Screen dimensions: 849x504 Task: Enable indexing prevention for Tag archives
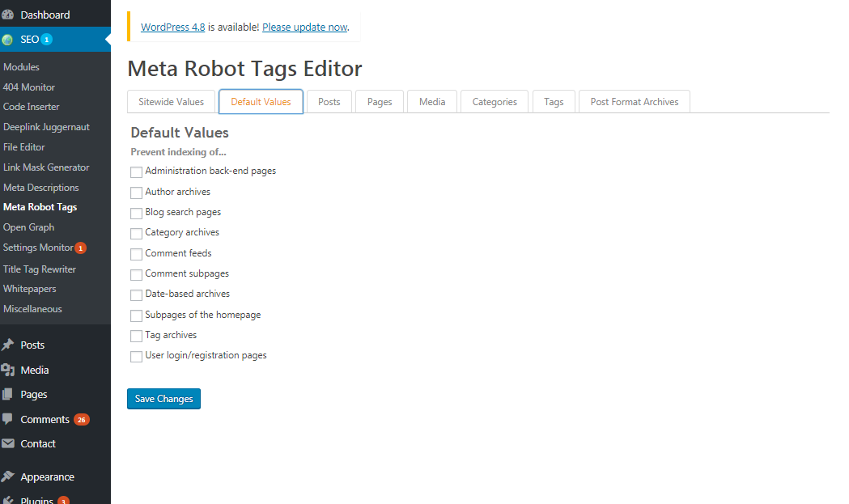click(x=136, y=336)
